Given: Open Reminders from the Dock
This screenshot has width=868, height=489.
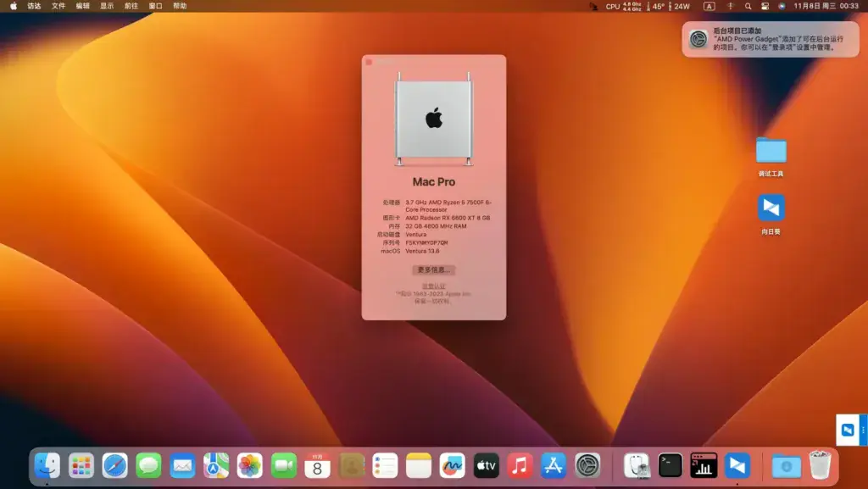Looking at the screenshot, I should tap(385, 466).
